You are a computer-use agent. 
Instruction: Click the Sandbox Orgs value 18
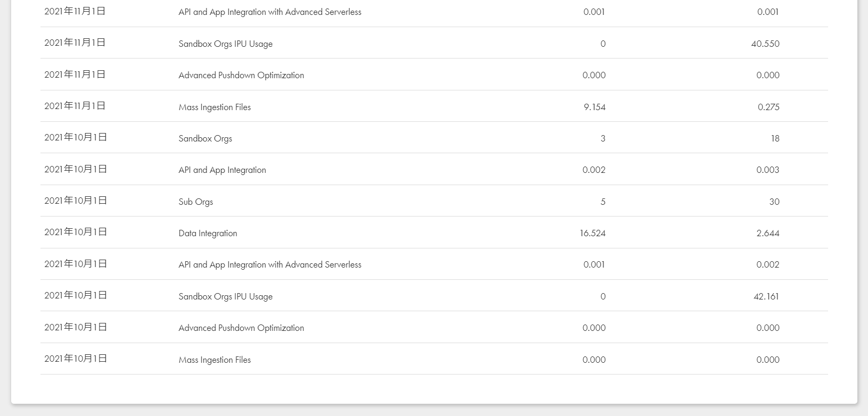click(775, 138)
